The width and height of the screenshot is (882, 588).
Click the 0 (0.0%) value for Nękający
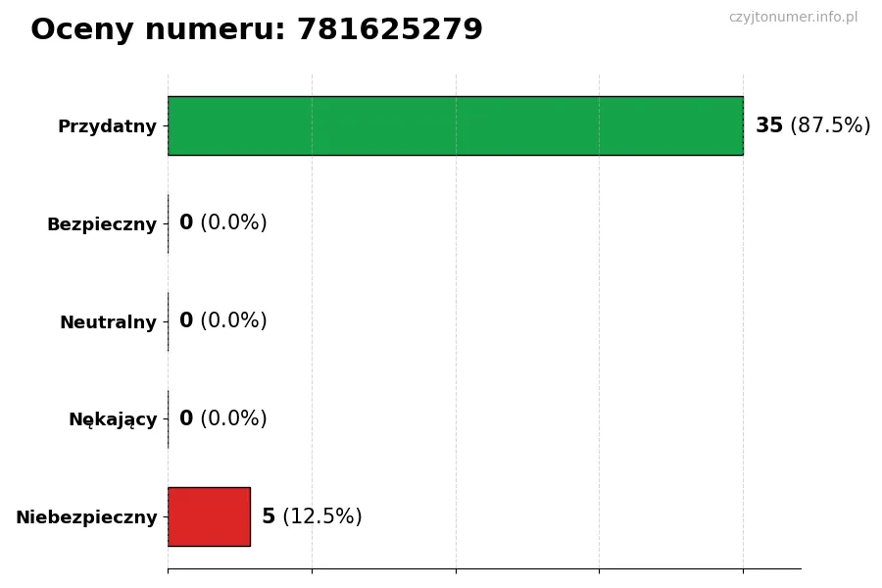pos(222,419)
